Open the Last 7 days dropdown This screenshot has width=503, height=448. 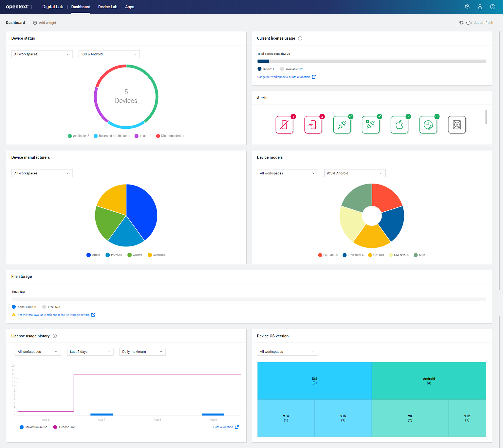[x=90, y=352]
